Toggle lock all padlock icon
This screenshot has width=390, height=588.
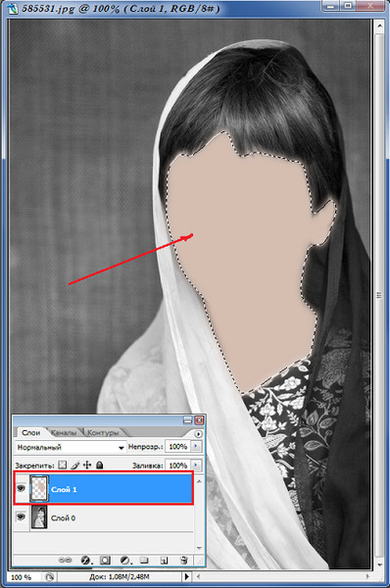[99, 465]
